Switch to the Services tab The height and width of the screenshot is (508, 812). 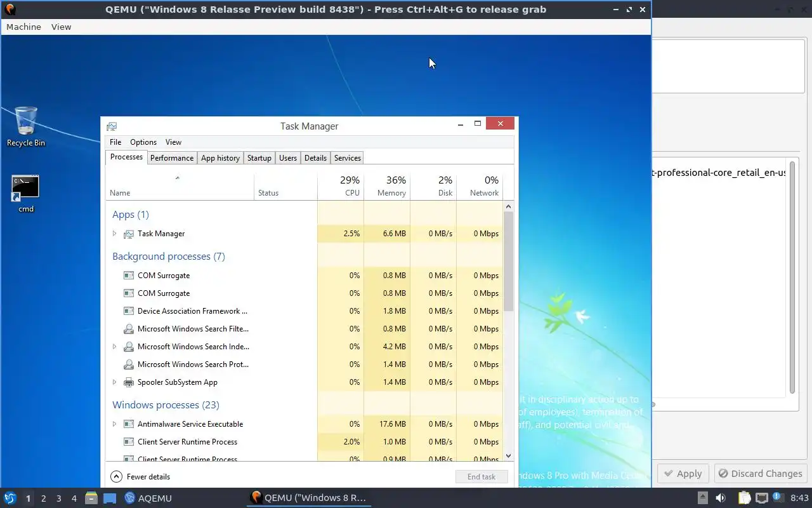click(348, 158)
